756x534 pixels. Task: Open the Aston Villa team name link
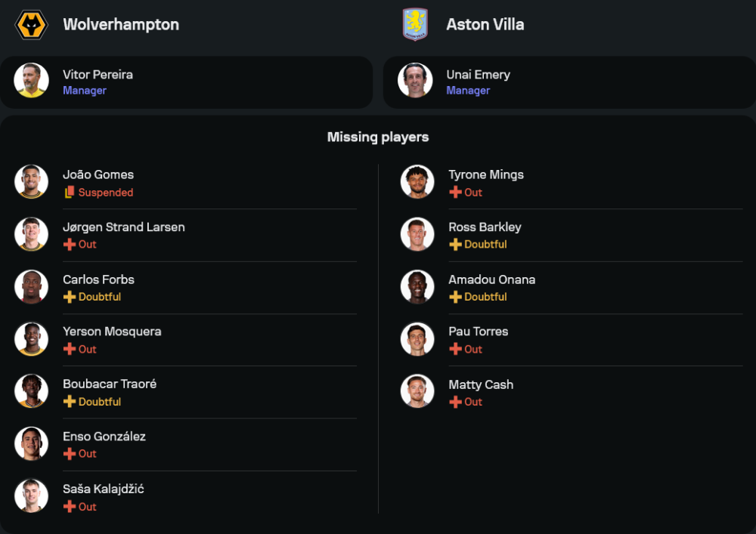click(485, 25)
